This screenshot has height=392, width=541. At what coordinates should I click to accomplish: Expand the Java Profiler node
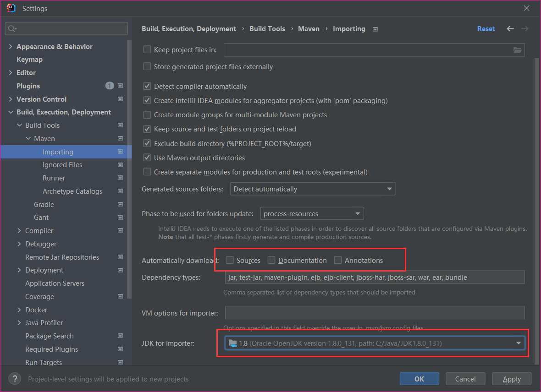(19, 323)
